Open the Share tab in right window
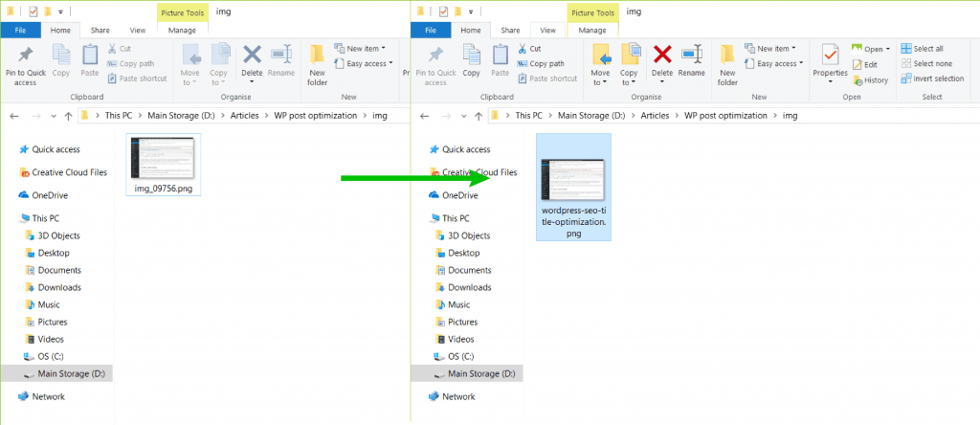 510,30
